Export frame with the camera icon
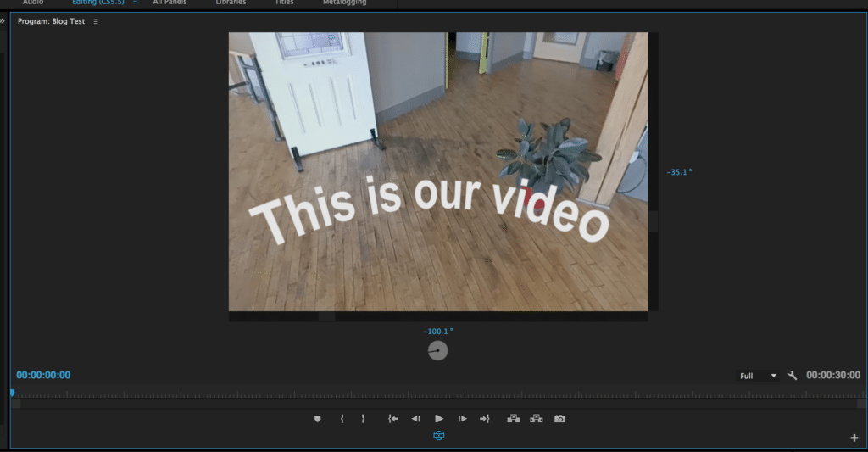Screen dimensions: 868x452 tap(559, 419)
